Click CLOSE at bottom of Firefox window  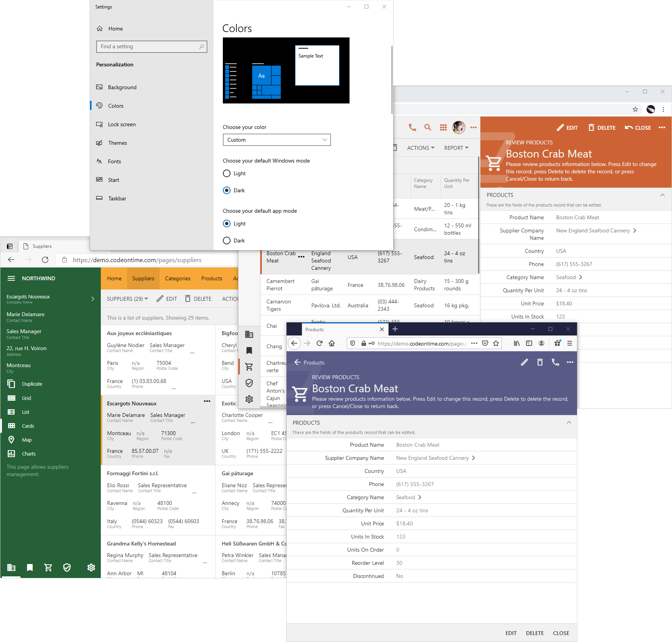click(561, 633)
